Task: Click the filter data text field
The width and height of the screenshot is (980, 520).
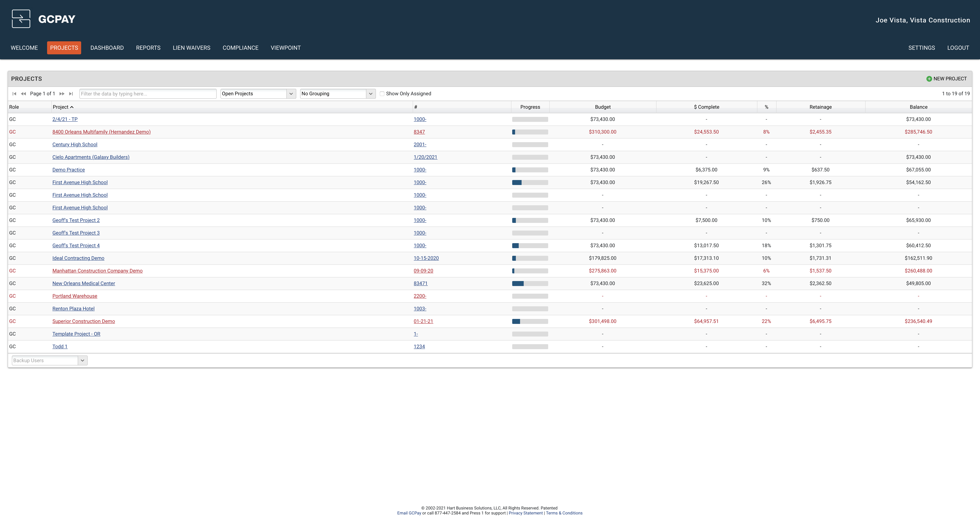Action: click(148, 94)
